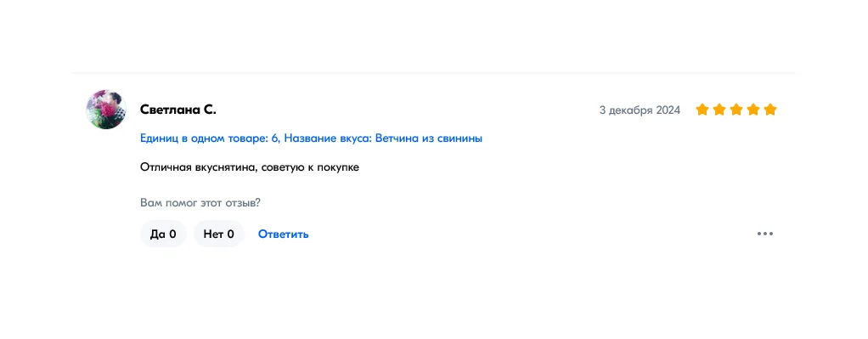The image size is (868, 339).
Task: Click the 'Вам помог этот отзыв?' prompt
Action: pos(200,203)
